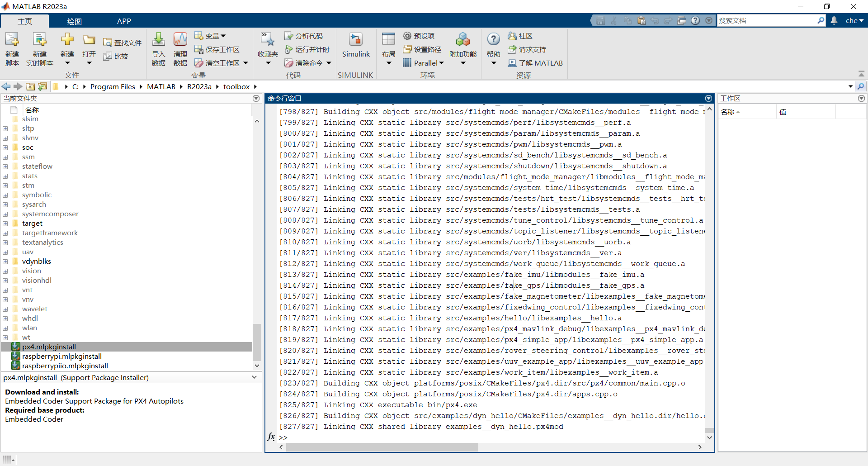
Task: Click the Import Data icon
Action: [158, 40]
